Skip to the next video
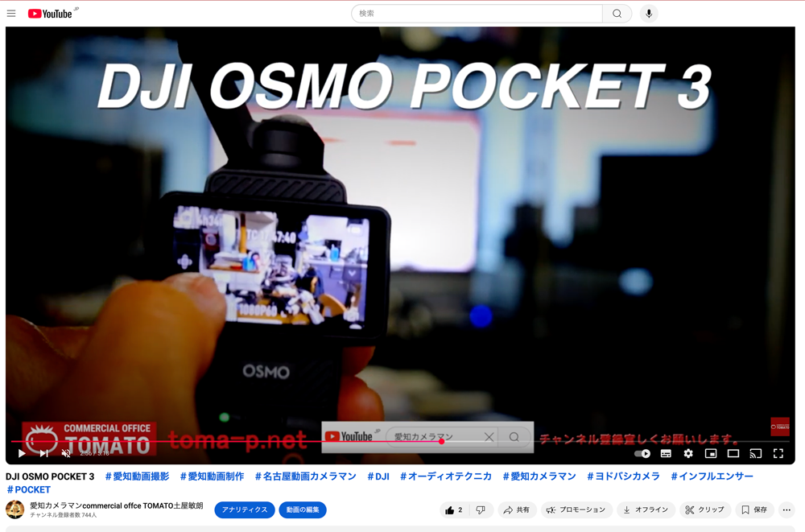This screenshot has height=532, width=805. click(x=44, y=453)
